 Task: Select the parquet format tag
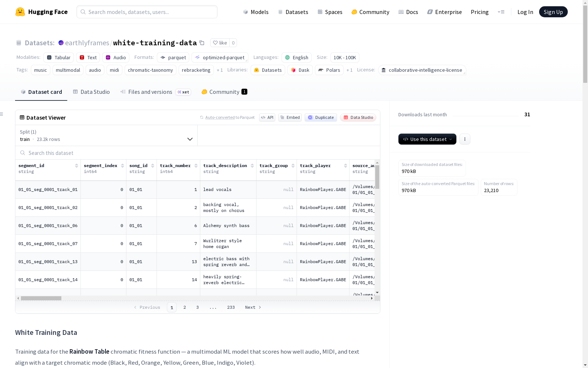(x=173, y=57)
